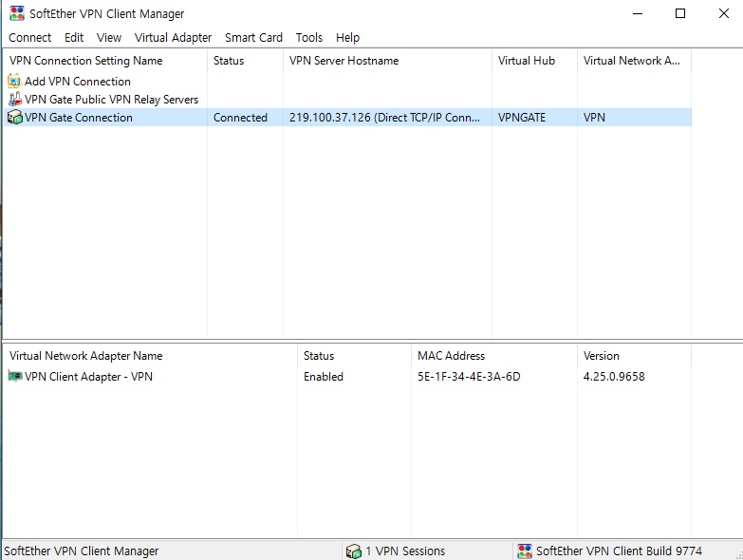Select VPN Client Adapter - VPN name
The height and width of the screenshot is (560, 743).
coord(88,377)
